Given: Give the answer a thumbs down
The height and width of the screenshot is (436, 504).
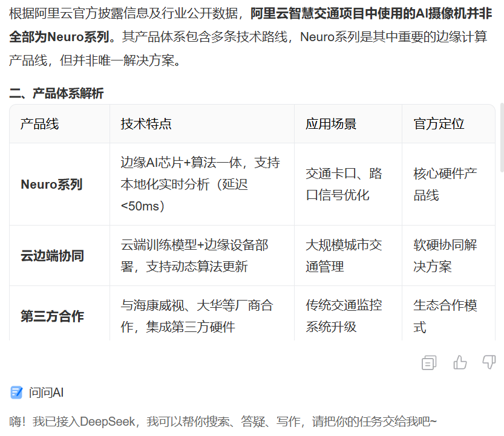Looking at the screenshot, I should tap(489, 362).
